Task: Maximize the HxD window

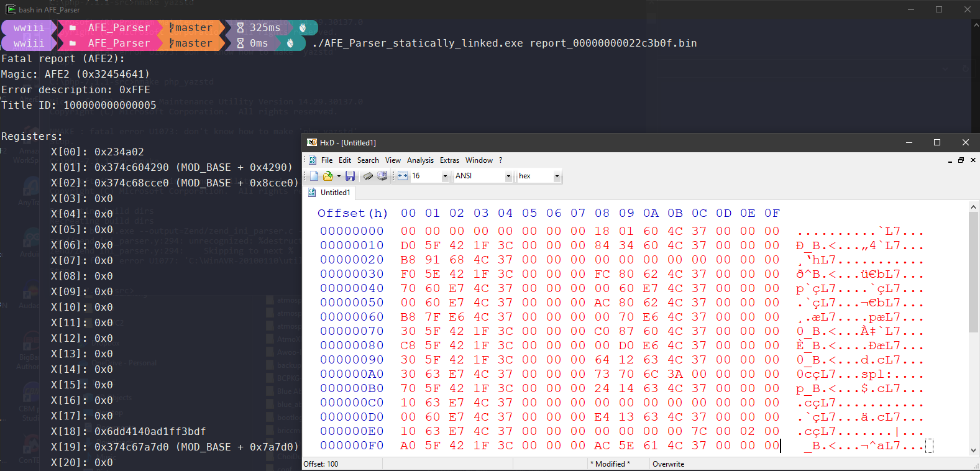Action: point(937,142)
